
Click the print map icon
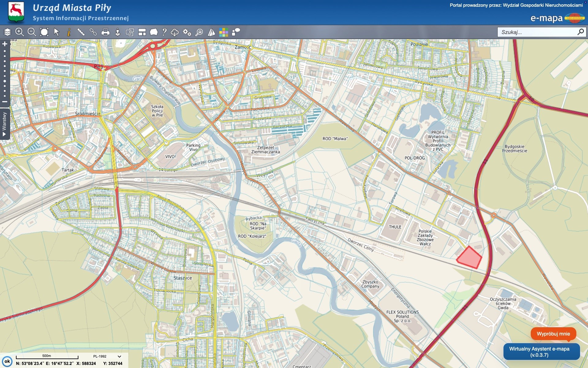[x=105, y=32]
